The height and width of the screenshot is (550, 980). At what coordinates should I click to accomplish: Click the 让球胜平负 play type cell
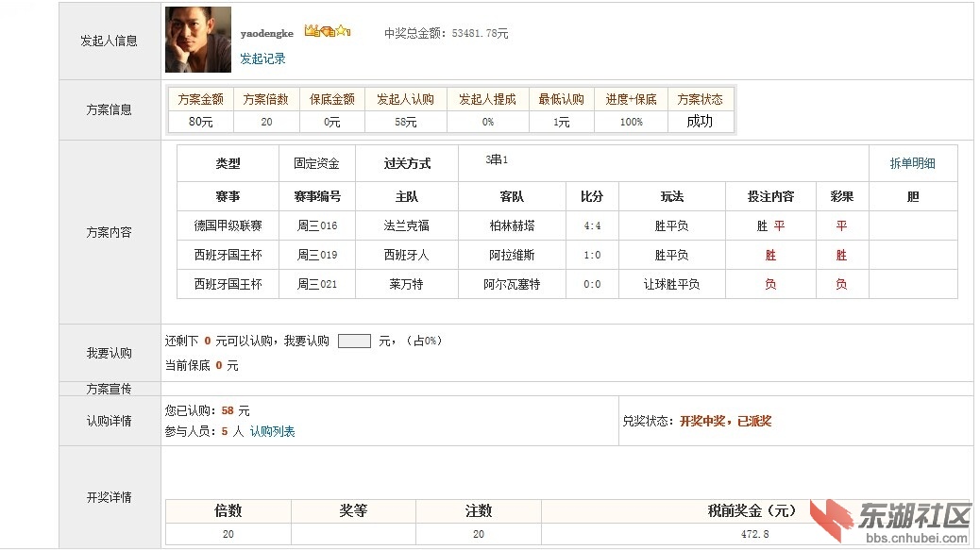(672, 284)
